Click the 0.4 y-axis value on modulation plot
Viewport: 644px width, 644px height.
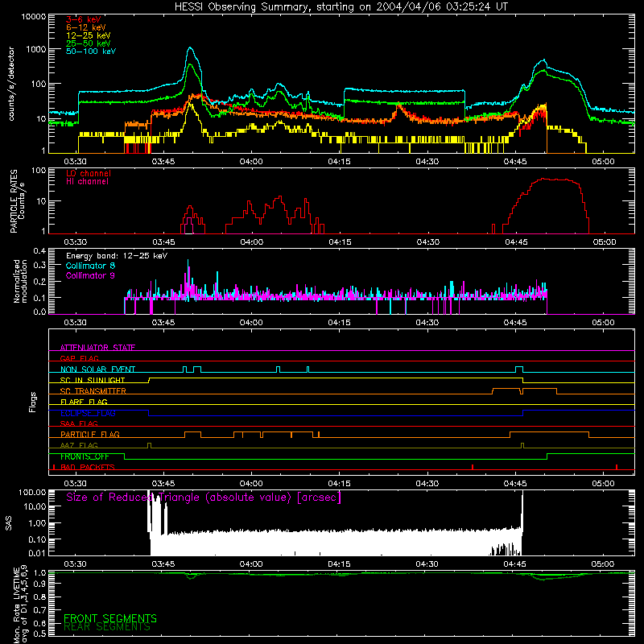pos(39,251)
